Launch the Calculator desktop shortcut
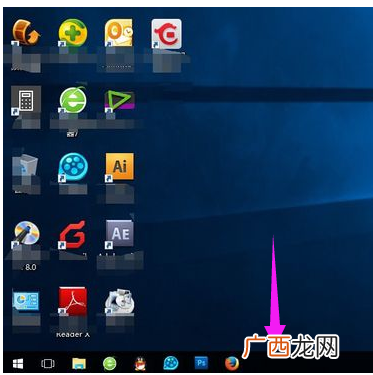Viewport: 373px width, 375px height. coord(26,101)
